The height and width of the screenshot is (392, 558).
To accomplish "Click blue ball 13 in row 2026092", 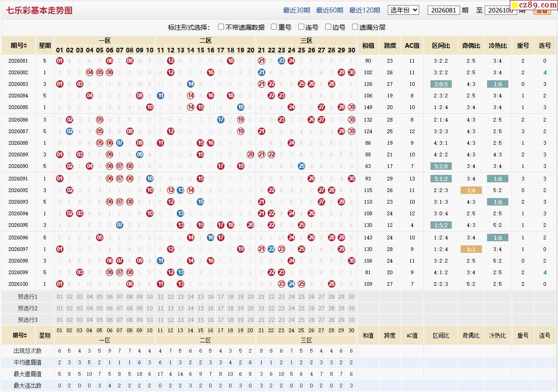I will tap(180, 190).
